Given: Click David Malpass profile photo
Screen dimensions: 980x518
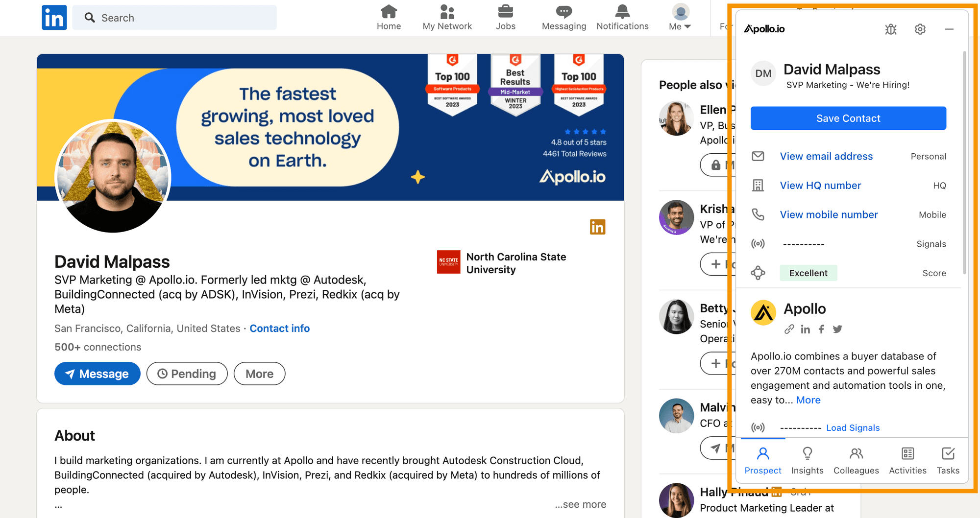Looking at the screenshot, I should click(113, 176).
